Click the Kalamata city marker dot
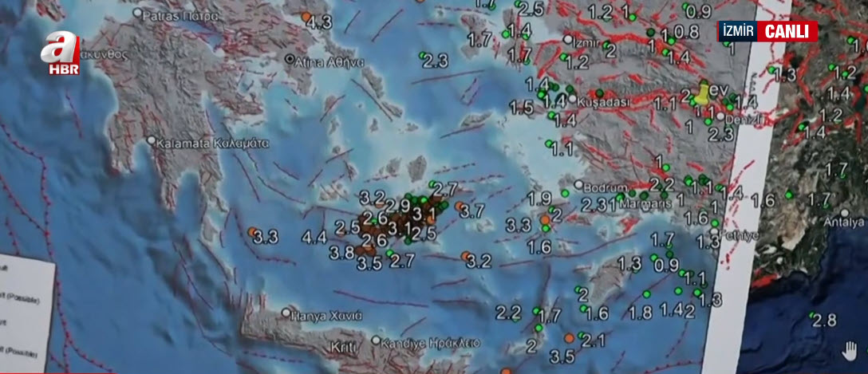868x374 pixels. point(152,141)
